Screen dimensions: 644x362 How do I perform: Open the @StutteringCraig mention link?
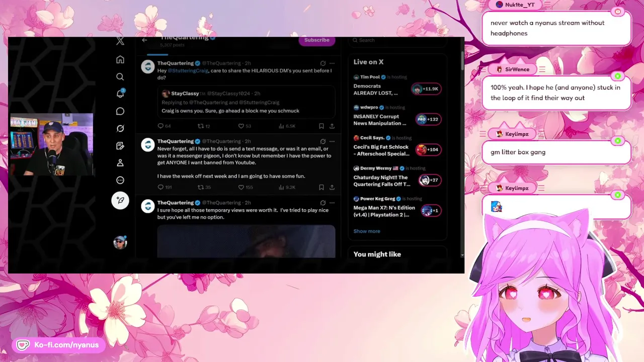(188, 71)
